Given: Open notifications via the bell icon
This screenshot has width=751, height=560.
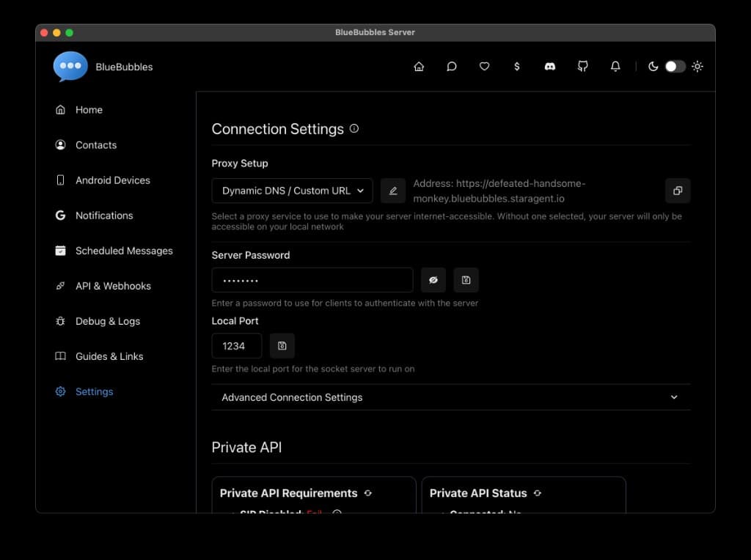Looking at the screenshot, I should 615,66.
